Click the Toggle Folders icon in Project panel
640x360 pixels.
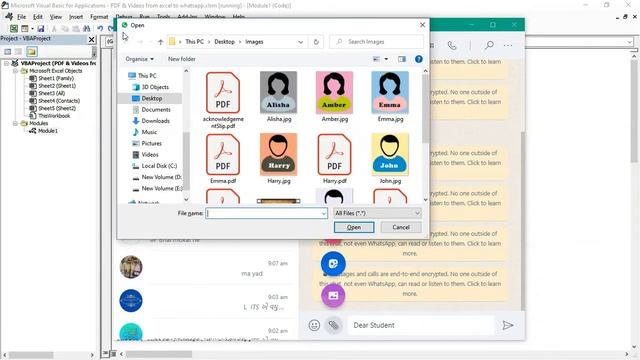tap(31, 51)
